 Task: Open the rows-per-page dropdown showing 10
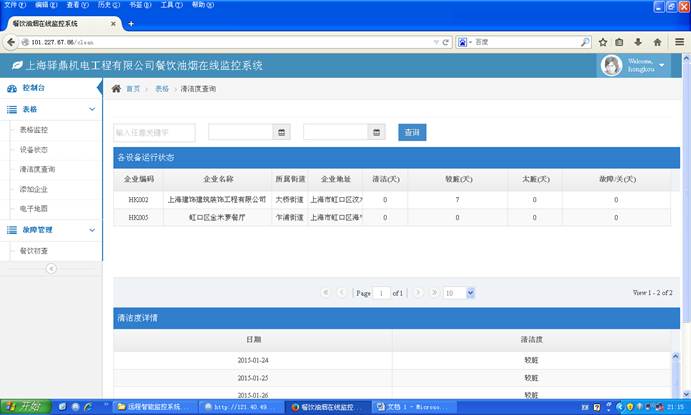pyautogui.click(x=459, y=293)
